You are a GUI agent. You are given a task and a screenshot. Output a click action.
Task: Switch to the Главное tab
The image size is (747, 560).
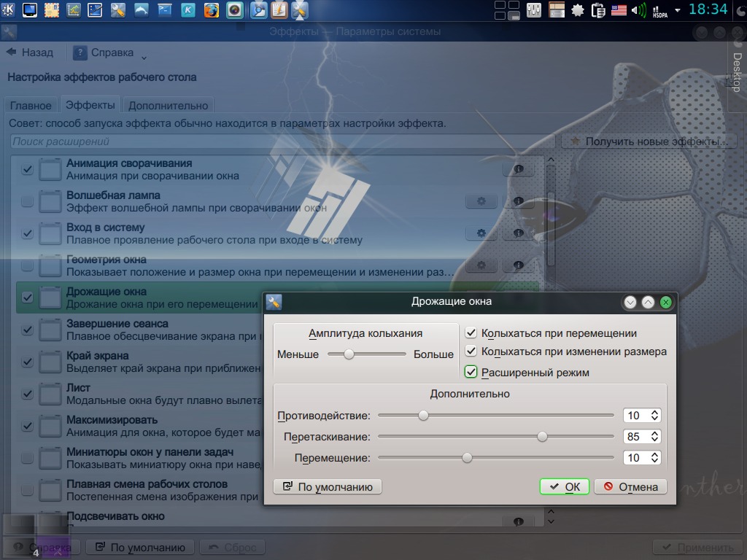coord(31,105)
